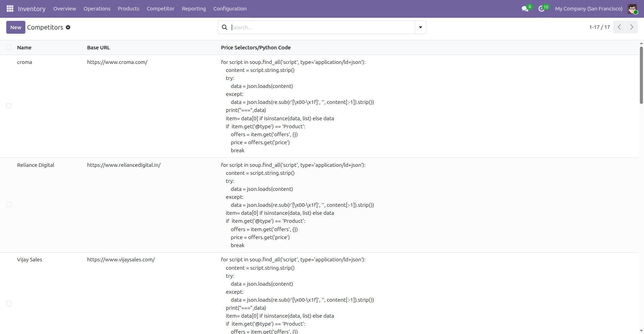This screenshot has height=334, width=644.
Task: Go to previous page of records
Action: pos(619,27)
